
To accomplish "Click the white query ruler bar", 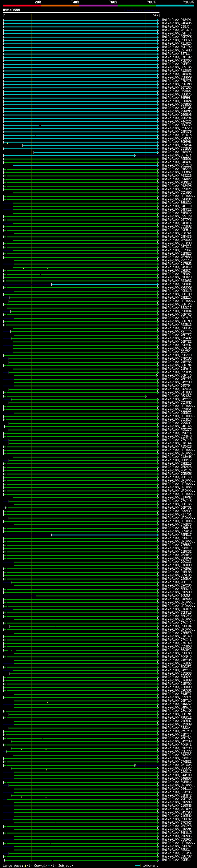I will coord(81,12).
